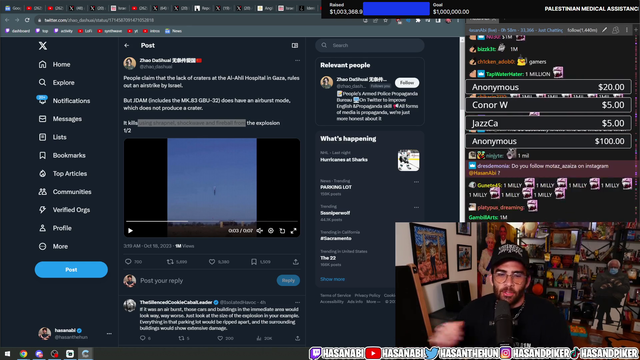Click the chat popout pencil icon
Viewport: 640px width, 360px height.
[x=604, y=30]
